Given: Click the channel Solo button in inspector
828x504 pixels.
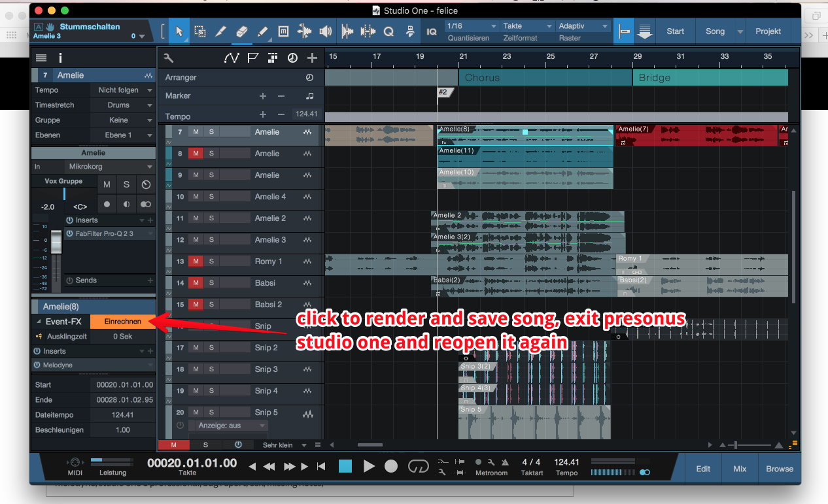Looking at the screenshot, I should tap(126, 185).
